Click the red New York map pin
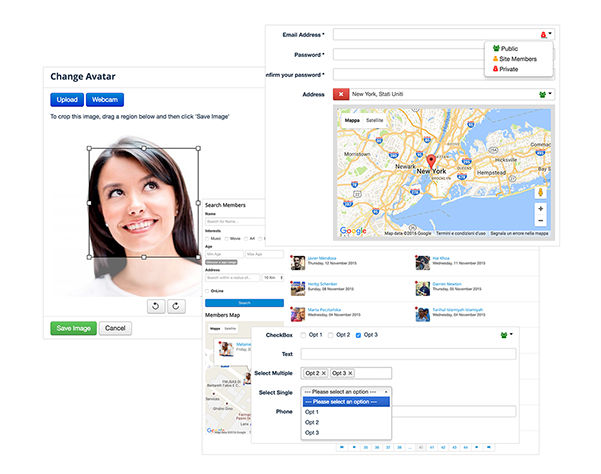601x474 pixels. [x=431, y=161]
